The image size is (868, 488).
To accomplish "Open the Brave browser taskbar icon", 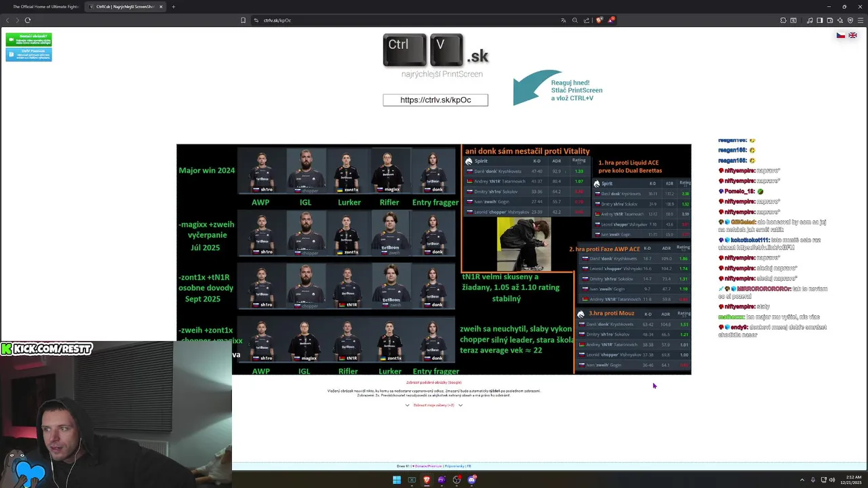I will pyautogui.click(x=427, y=480).
